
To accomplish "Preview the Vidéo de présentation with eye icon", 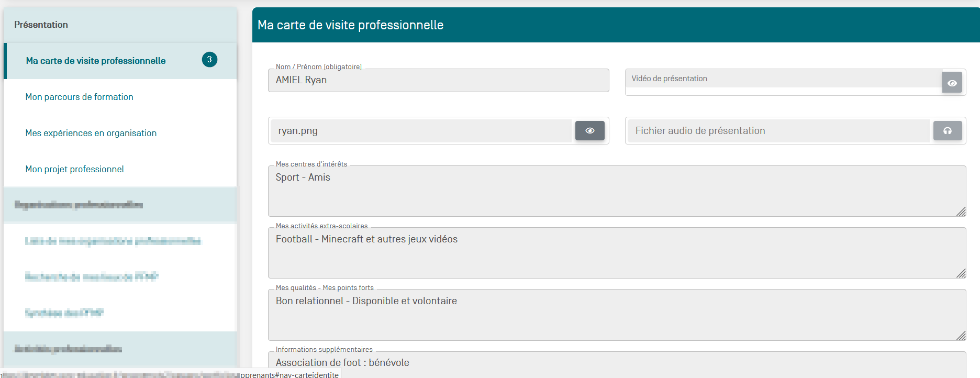I will (x=952, y=83).
